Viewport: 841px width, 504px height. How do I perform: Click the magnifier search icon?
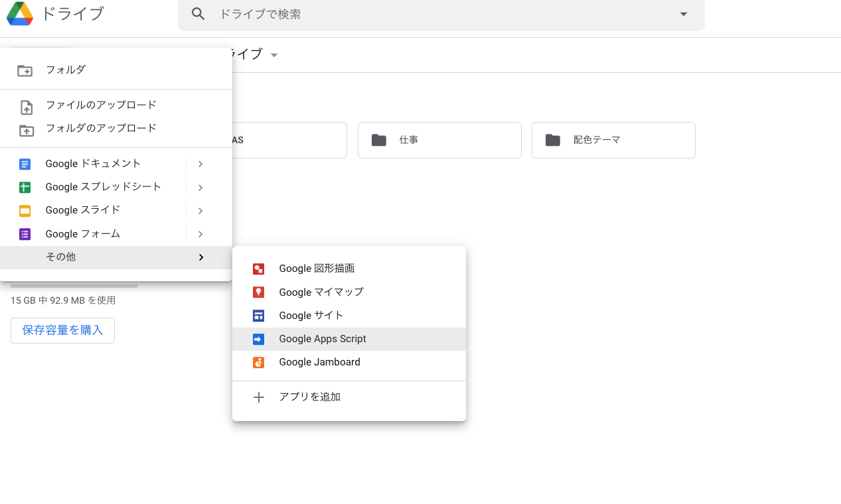click(198, 14)
